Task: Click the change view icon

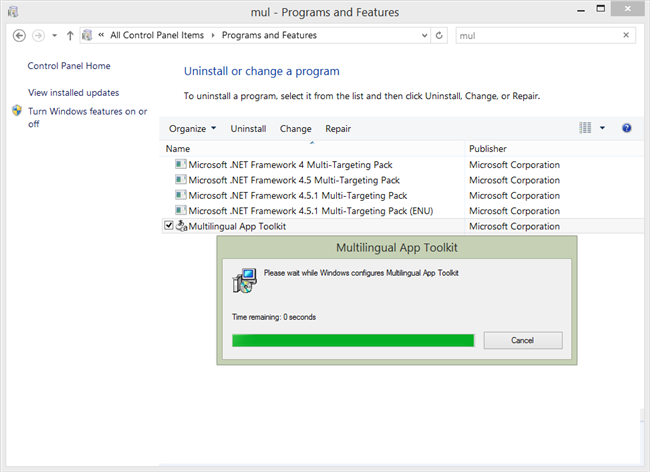Action: (585, 128)
